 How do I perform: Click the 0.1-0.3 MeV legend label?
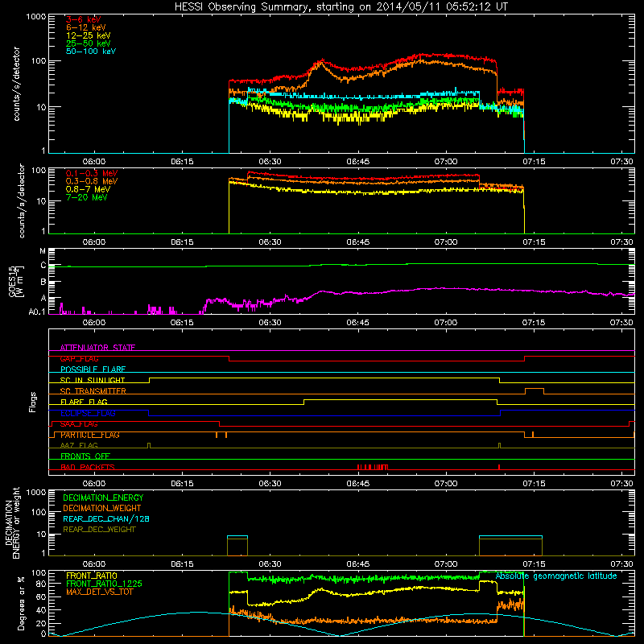[x=92, y=173]
